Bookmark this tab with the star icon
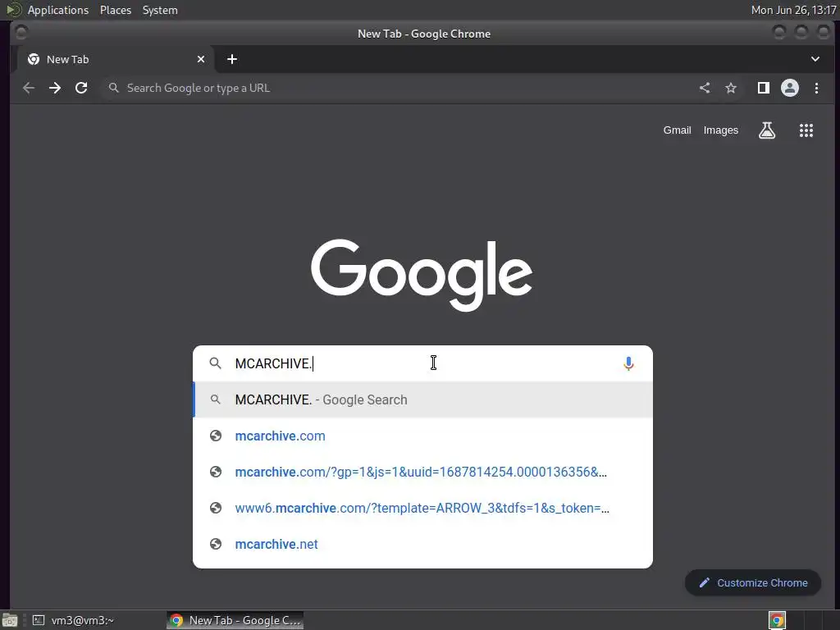The height and width of the screenshot is (630, 840). click(731, 88)
